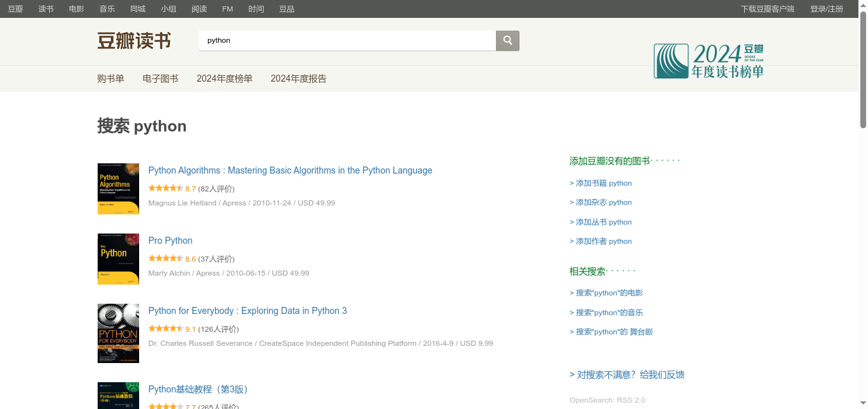Select 同城 in the top navigation
868x409 pixels.
[138, 9]
